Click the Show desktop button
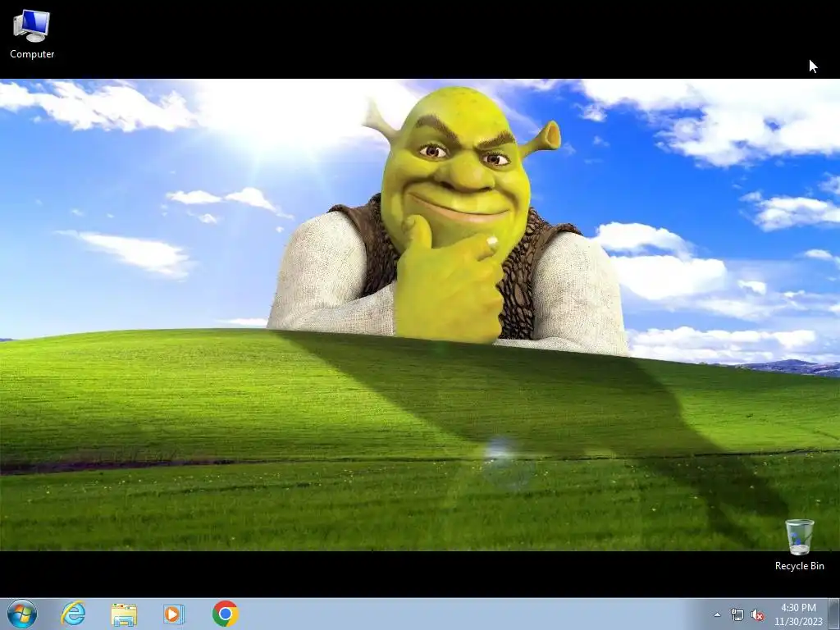 (x=834, y=614)
